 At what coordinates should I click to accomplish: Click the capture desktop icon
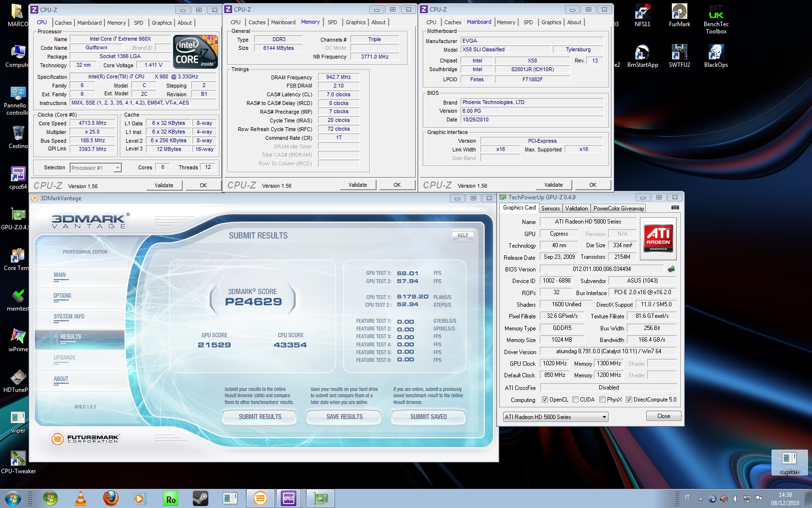(x=789, y=463)
